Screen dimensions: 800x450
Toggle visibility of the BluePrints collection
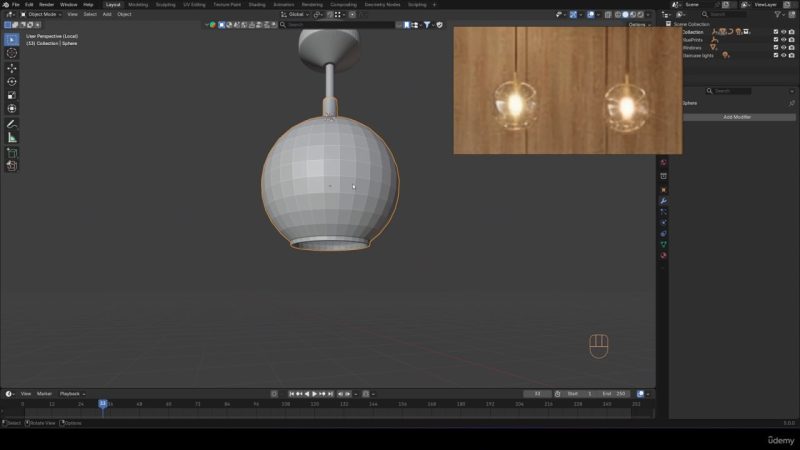(x=784, y=39)
